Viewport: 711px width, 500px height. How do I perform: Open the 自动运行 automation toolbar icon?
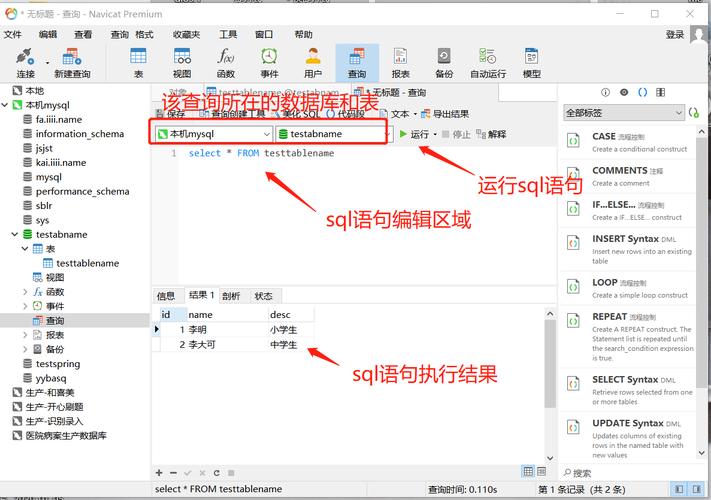point(488,63)
